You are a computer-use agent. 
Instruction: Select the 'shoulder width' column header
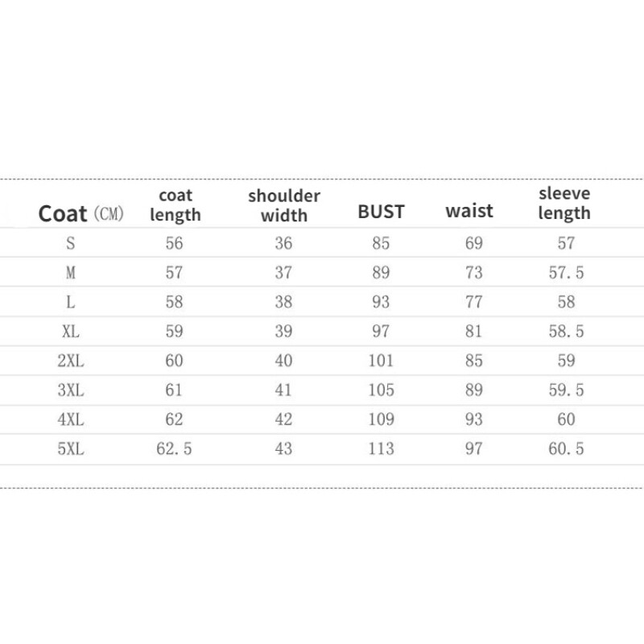point(284,205)
